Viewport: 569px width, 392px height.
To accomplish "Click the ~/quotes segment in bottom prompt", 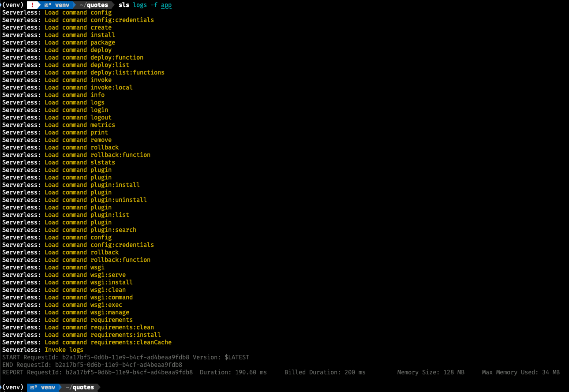I will (x=79, y=387).
